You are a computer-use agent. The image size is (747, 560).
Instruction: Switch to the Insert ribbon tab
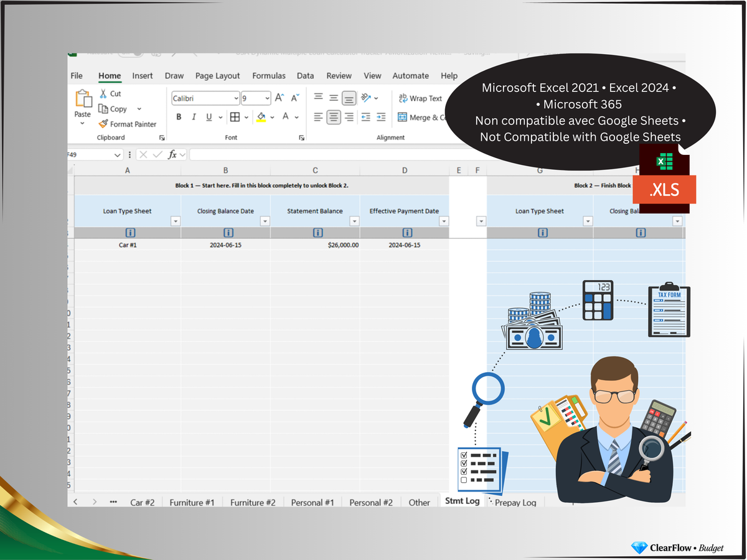[x=143, y=76]
